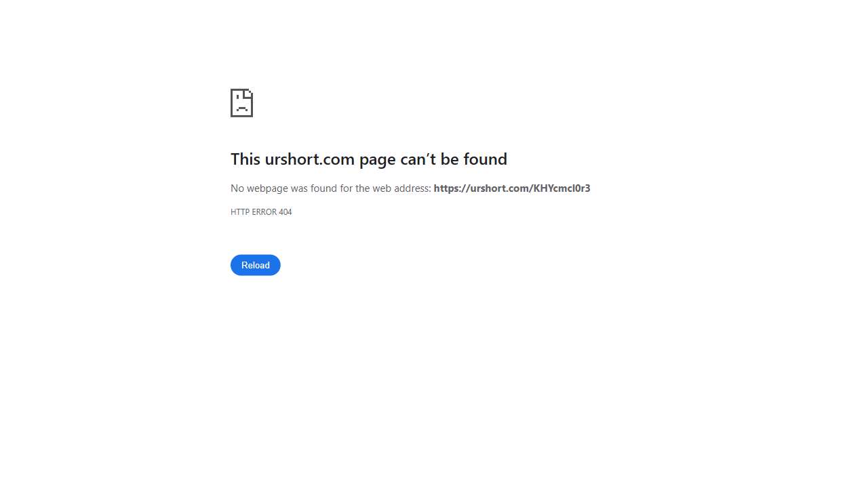
Task: Click the 'Reload' label text
Action: [x=256, y=265]
